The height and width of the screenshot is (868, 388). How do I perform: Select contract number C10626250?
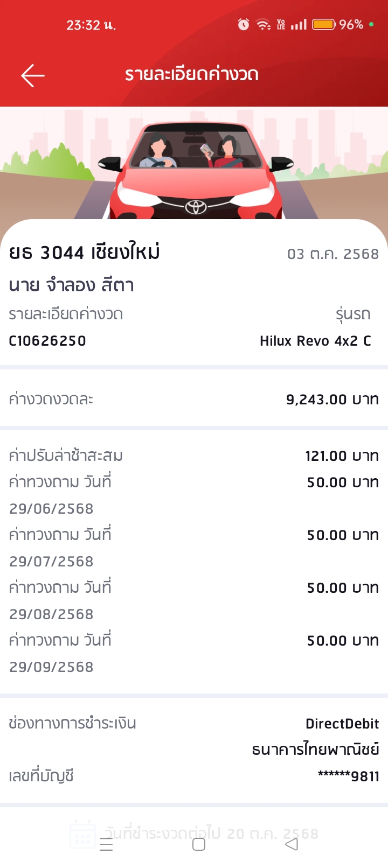coord(47,341)
